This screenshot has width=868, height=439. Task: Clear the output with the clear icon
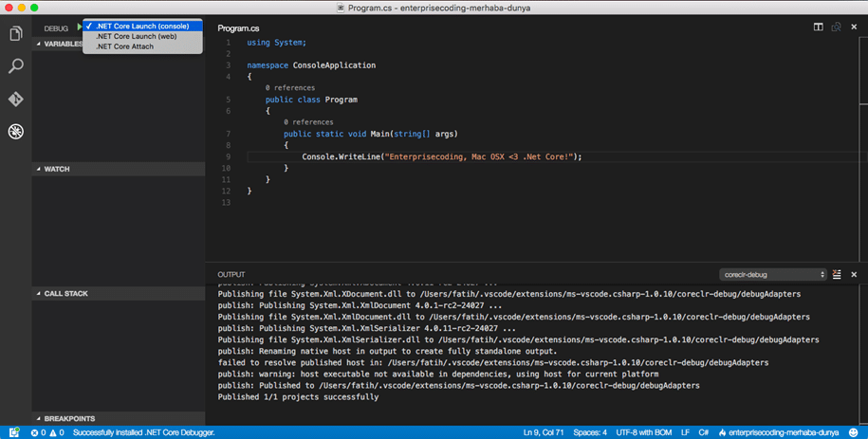pos(837,275)
